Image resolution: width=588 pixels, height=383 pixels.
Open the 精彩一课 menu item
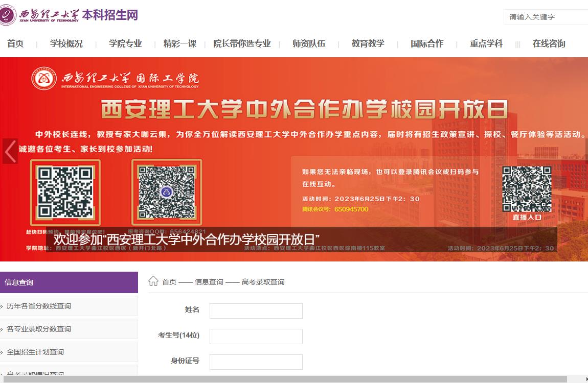[x=180, y=43]
